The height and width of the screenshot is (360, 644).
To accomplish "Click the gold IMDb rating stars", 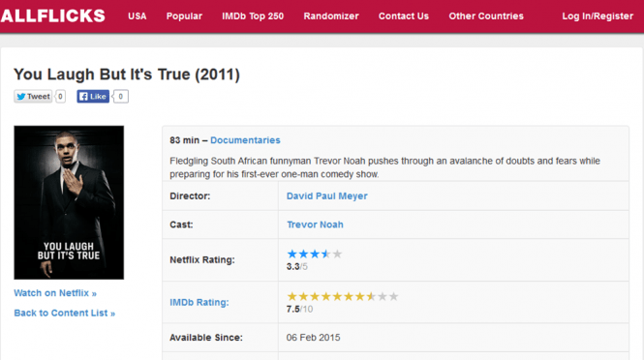I will point(343,296).
